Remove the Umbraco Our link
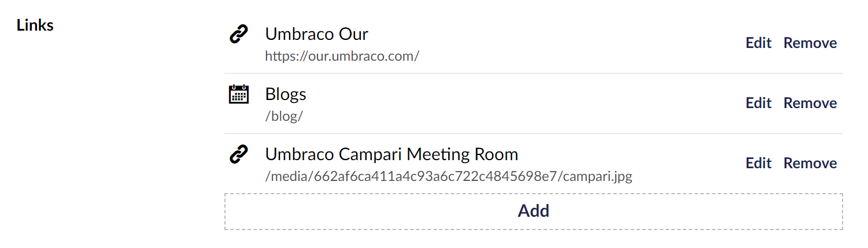This screenshot has width=868, height=248. coord(810,43)
